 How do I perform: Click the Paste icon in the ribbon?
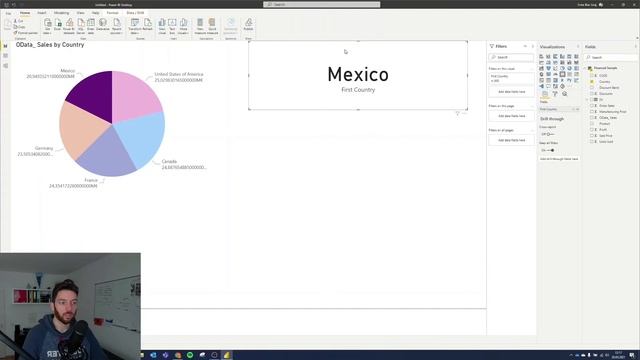(x=7, y=25)
